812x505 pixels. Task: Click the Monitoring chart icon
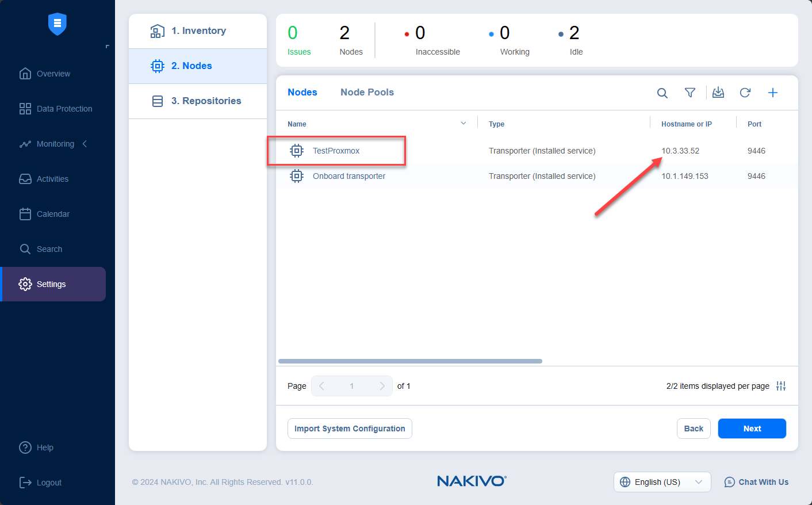[25, 144]
